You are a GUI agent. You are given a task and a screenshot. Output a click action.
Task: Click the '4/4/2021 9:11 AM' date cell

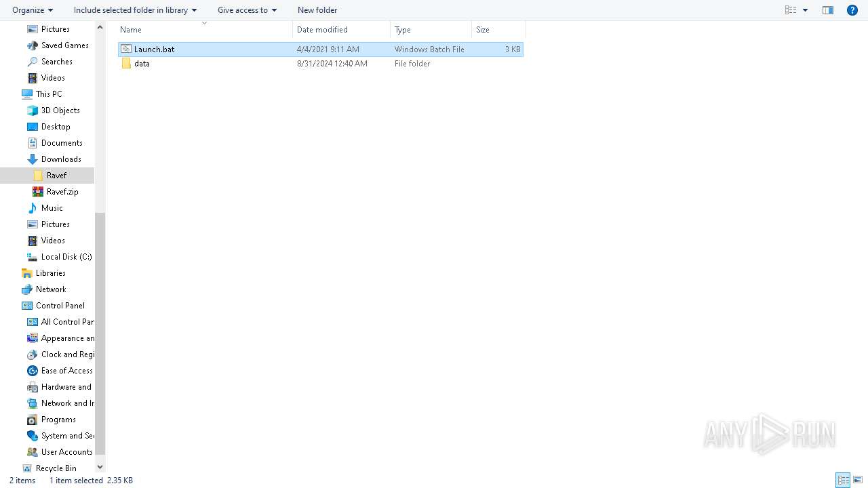328,49
